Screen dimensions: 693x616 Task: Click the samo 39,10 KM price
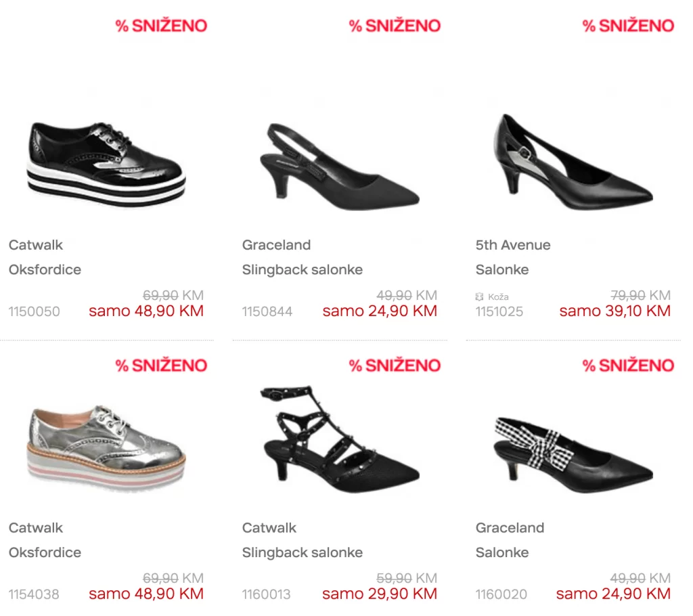pyautogui.click(x=614, y=311)
